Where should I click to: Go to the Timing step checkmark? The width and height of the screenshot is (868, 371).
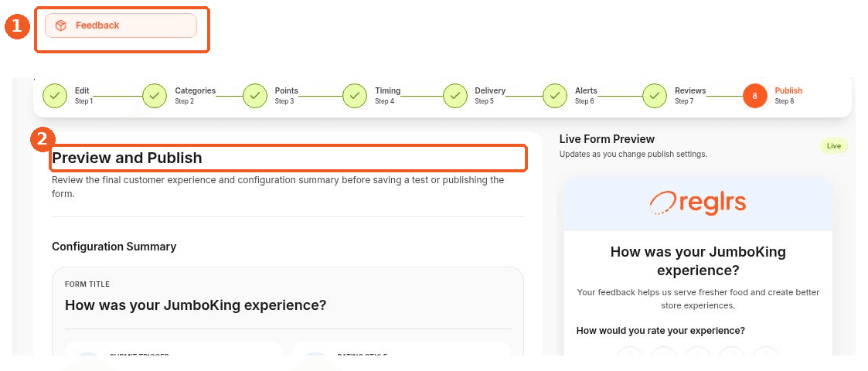(x=354, y=96)
